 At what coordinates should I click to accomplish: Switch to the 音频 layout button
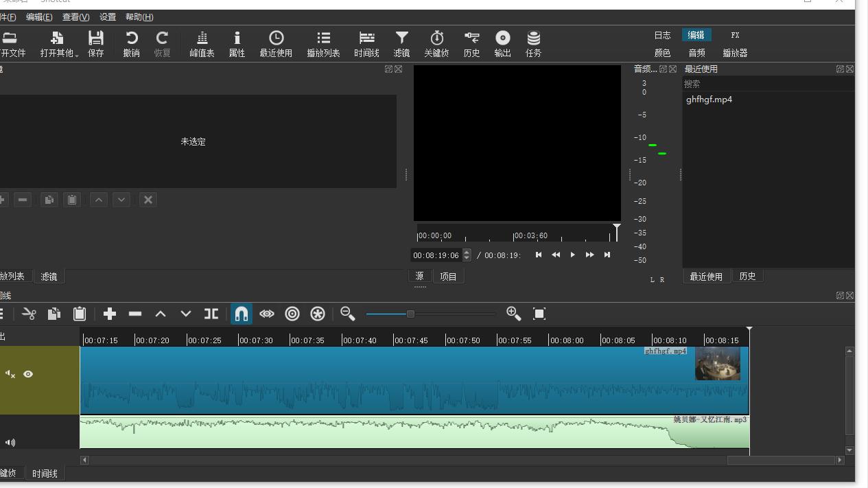click(696, 53)
